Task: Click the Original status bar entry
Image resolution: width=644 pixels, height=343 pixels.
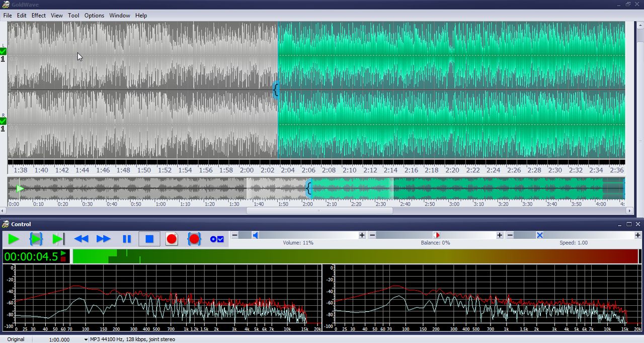Action: coord(16,339)
